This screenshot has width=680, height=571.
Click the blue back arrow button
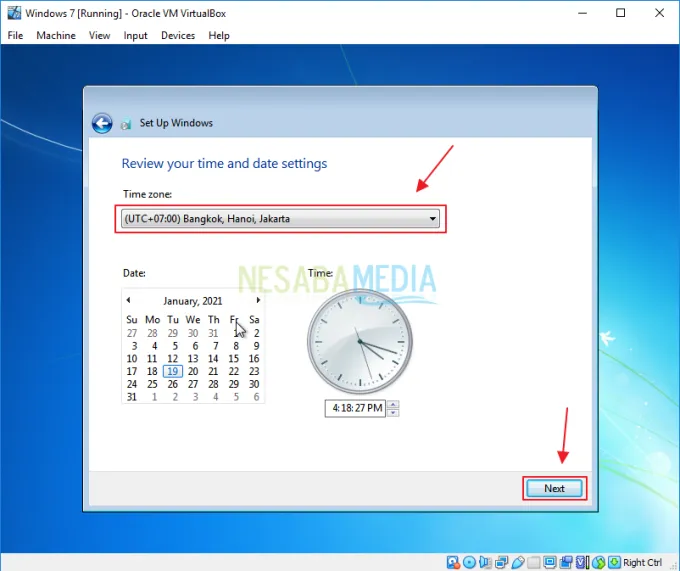(x=102, y=124)
